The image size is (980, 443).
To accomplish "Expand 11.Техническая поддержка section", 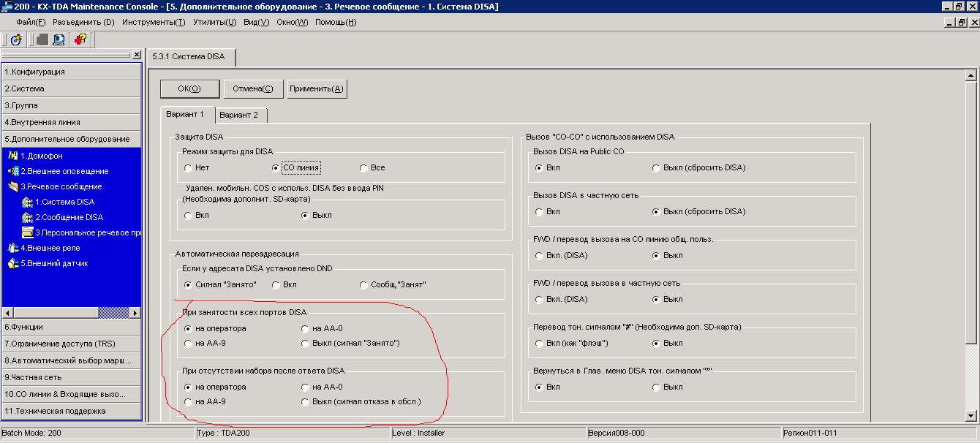I will pyautogui.click(x=71, y=411).
